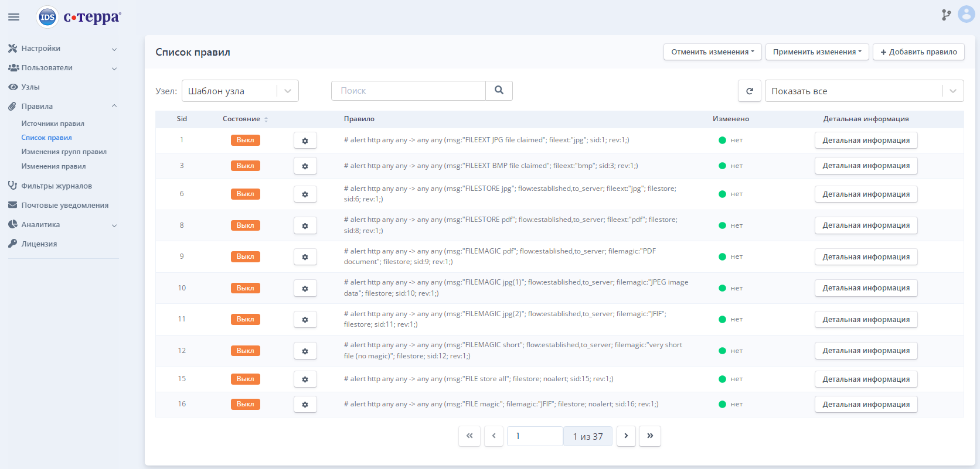Click the user profile avatar icon

(x=966, y=15)
